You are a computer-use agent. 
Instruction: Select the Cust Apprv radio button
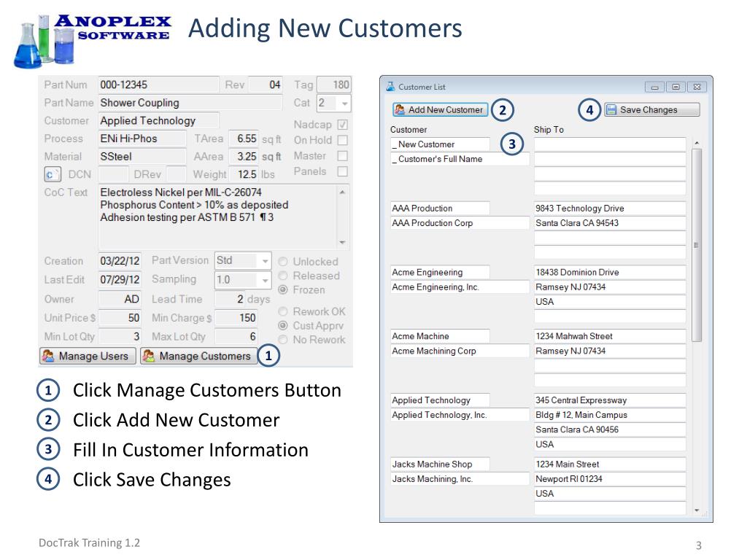click(x=283, y=326)
